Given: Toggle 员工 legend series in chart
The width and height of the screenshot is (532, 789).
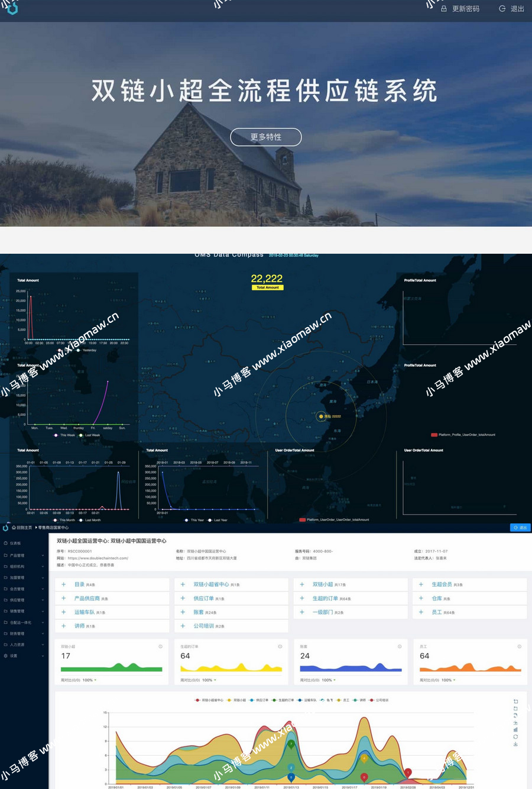Looking at the screenshot, I should [x=342, y=700].
